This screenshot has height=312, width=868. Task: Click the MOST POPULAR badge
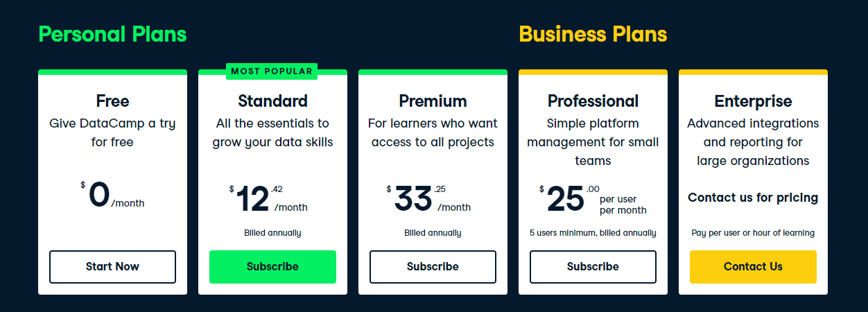coord(272,71)
